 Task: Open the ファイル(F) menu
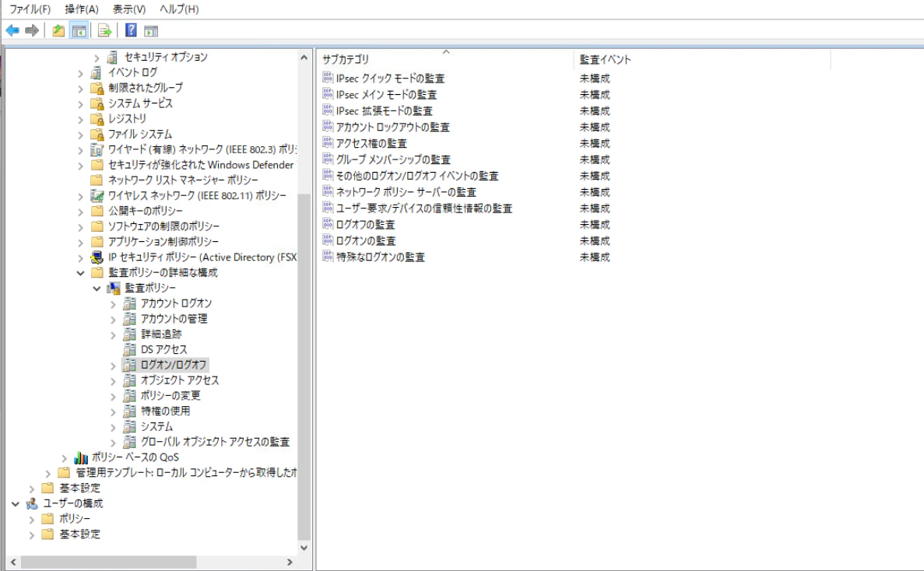30,9
